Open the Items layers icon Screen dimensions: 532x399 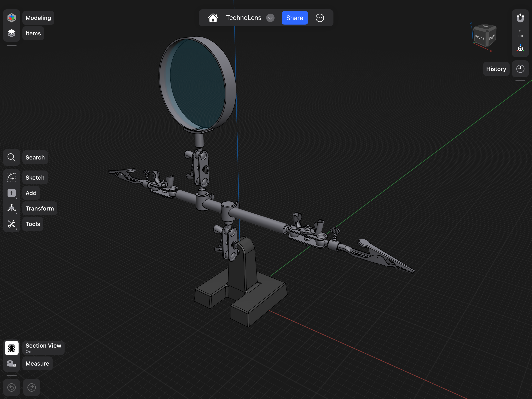click(12, 33)
